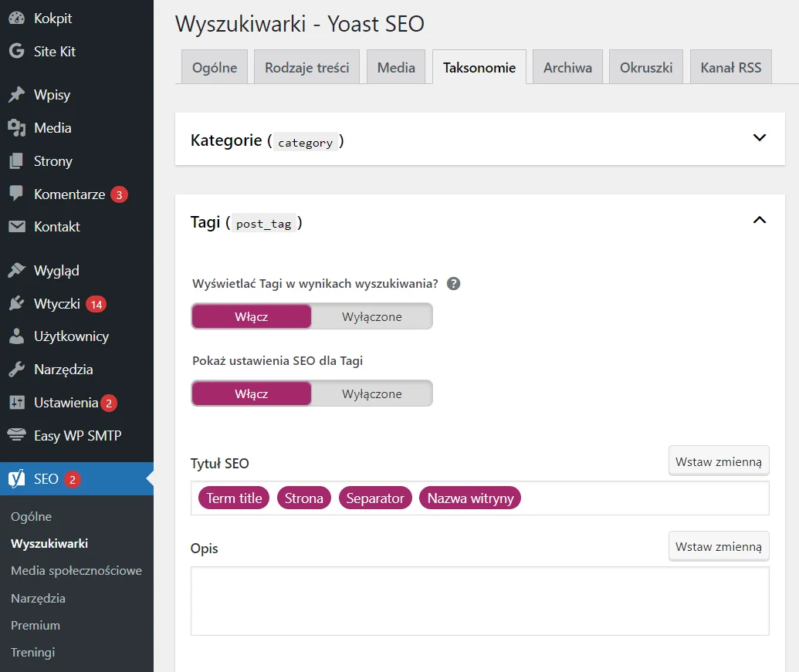Select the Wpisy pushpin icon
Screen dimensions: 799x672
point(19,94)
